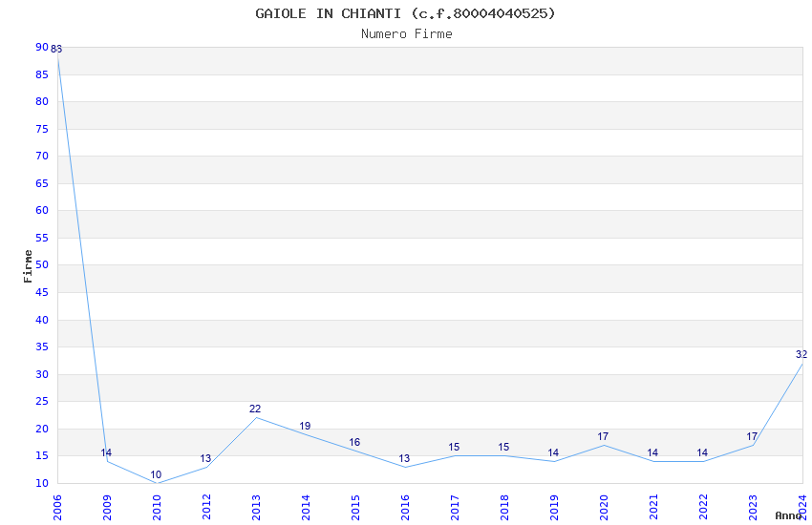
Task: Click the data label 14 above 2022
Action: (702, 452)
